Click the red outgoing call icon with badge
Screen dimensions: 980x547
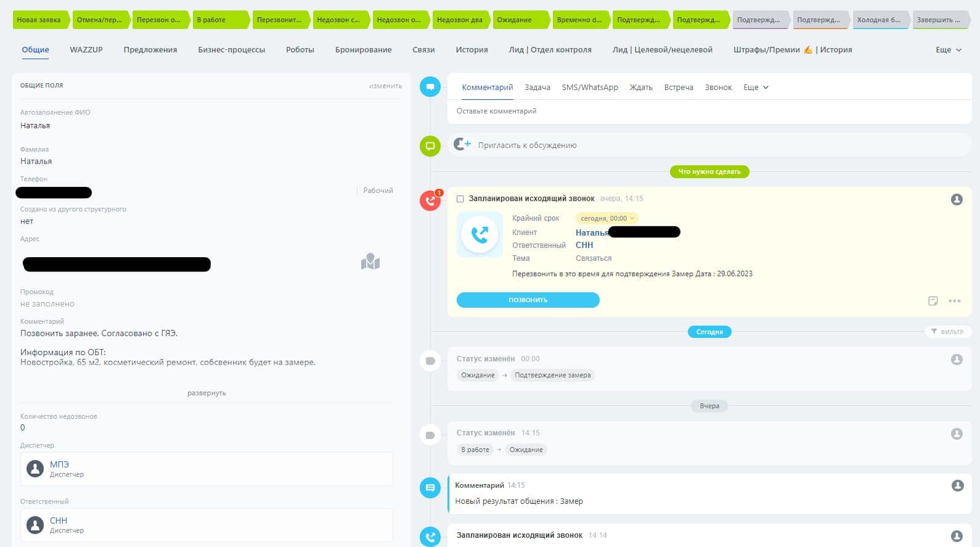[430, 200]
